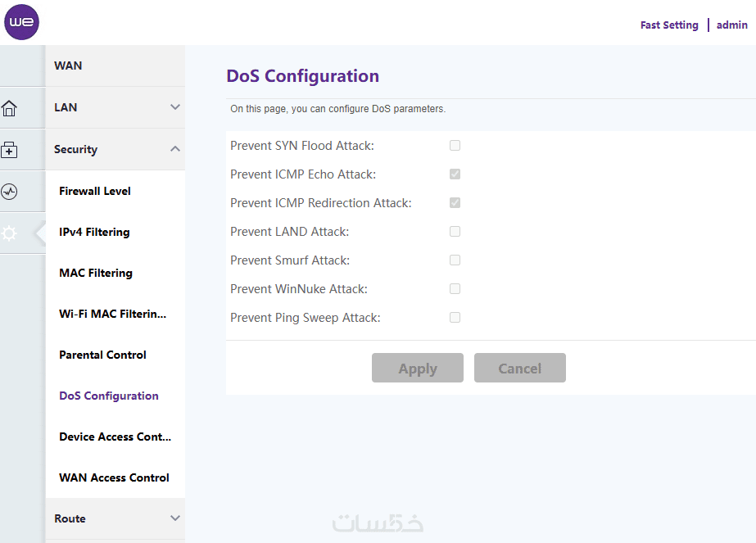Image resolution: width=756 pixels, height=543 pixels.
Task: Open the Firewall Level page
Action: coord(95,191)
